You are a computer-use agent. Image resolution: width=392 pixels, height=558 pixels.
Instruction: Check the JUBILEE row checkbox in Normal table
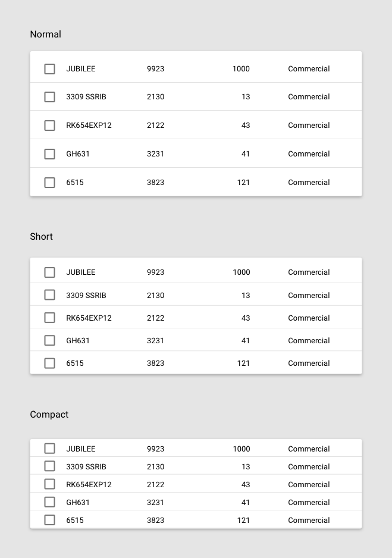[50, 69]
